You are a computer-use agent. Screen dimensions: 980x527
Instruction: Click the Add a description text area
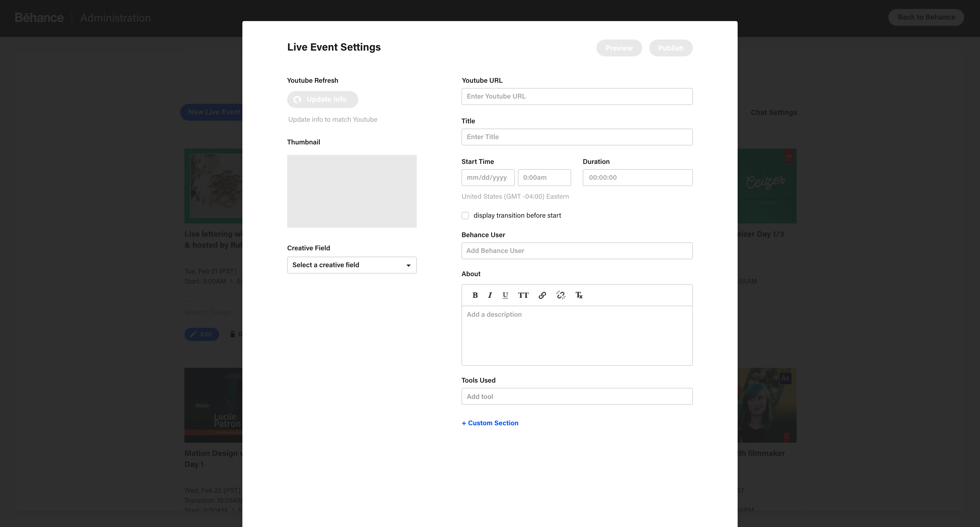coord(577,336)
